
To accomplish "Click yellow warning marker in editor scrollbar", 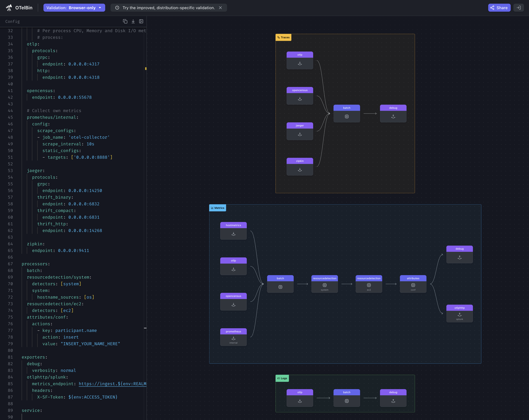I will coord(146,69).
